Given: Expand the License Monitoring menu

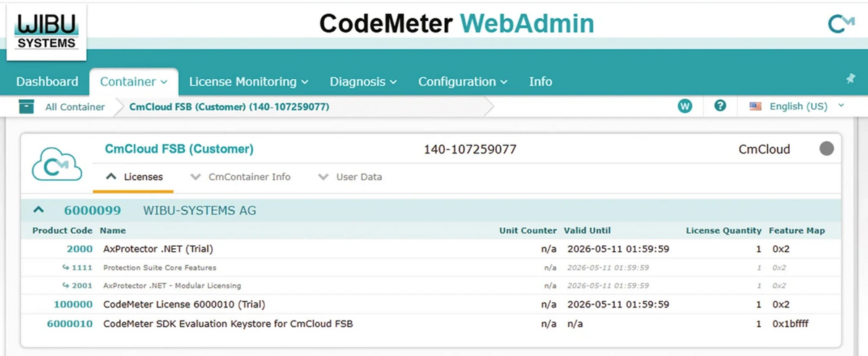Looking at the screenshot, I should [248, 82].
